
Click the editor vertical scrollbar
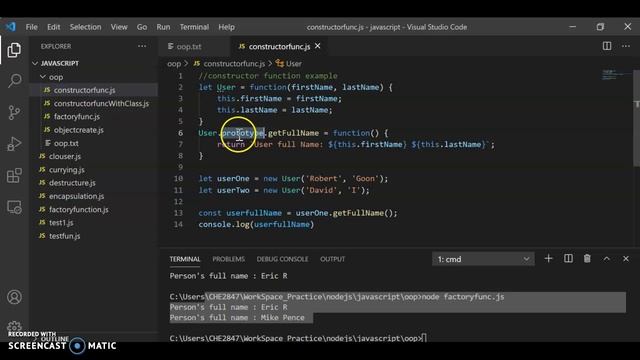point(636,118)
